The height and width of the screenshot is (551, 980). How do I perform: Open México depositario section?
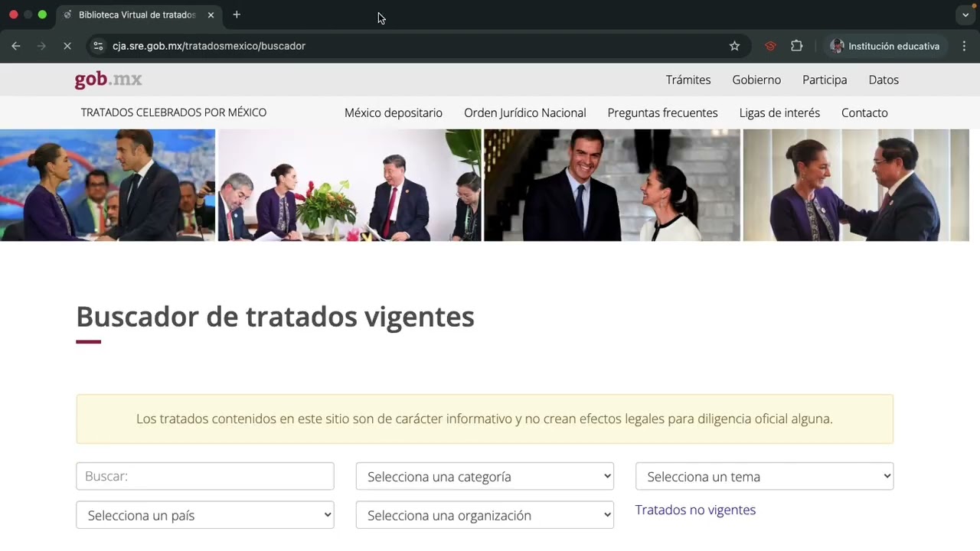[394, 112]
